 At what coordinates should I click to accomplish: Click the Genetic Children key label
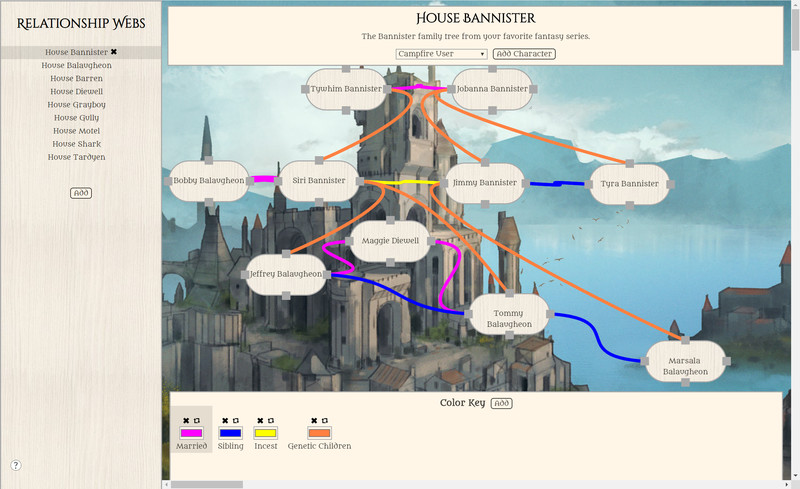click(x=319, y=446)
